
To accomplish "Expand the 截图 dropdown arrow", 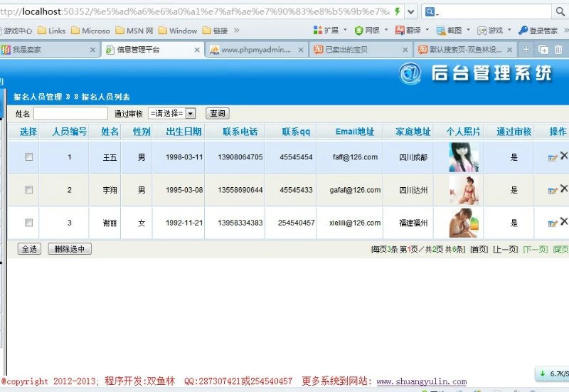I will [x=468, y=30].
